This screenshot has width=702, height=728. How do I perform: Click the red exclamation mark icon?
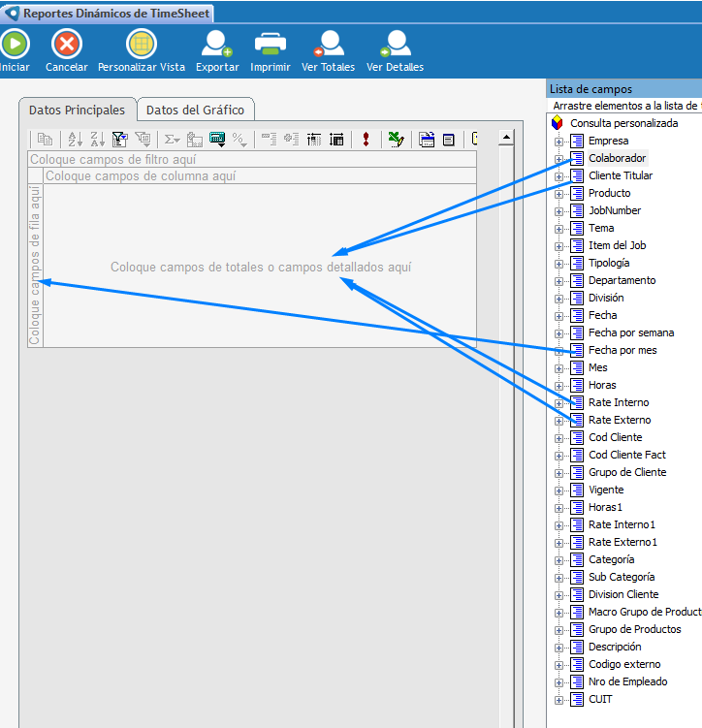click(x=366, y=139)
